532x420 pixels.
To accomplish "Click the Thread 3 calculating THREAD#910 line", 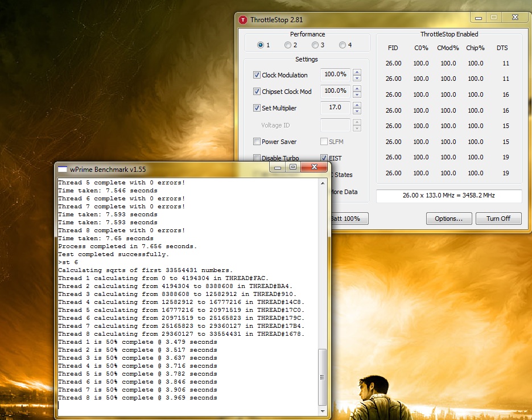I will point(177,294).
